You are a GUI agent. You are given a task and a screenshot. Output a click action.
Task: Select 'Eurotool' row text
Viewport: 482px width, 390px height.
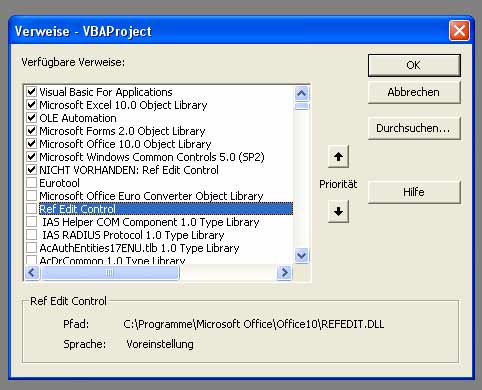[x=59, y=183]
